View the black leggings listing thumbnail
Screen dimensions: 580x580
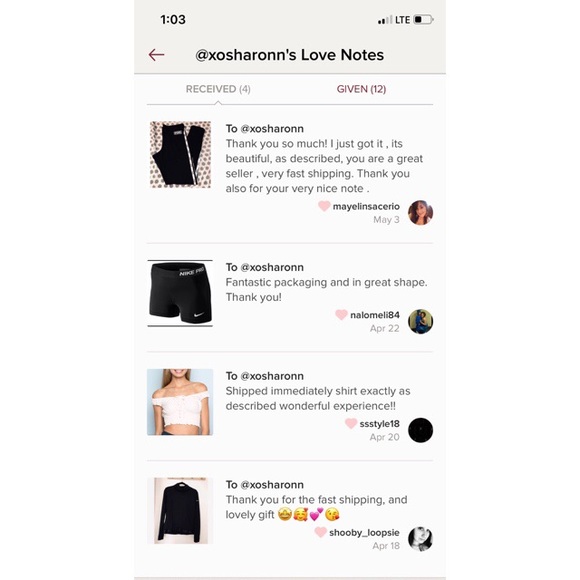pos(180,155)
